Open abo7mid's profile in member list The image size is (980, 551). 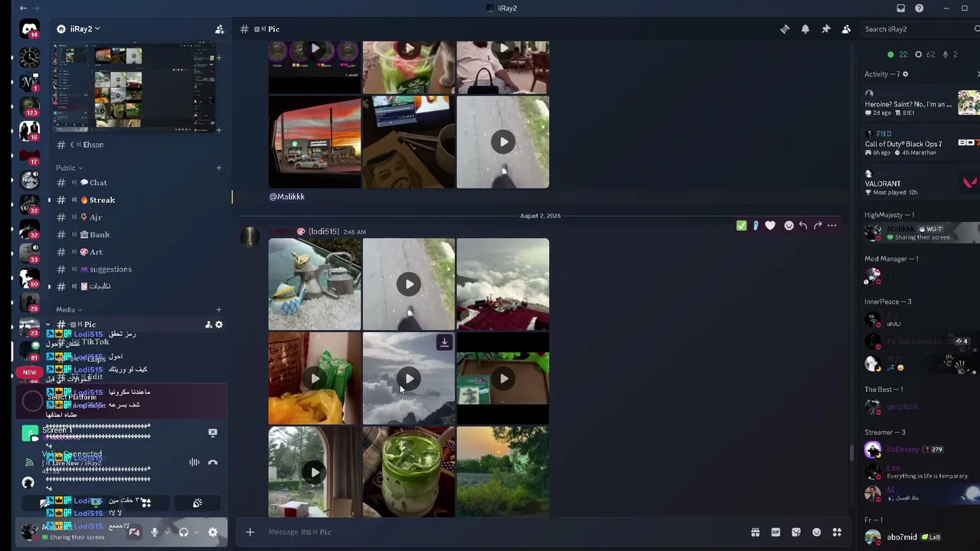point(921,537)
